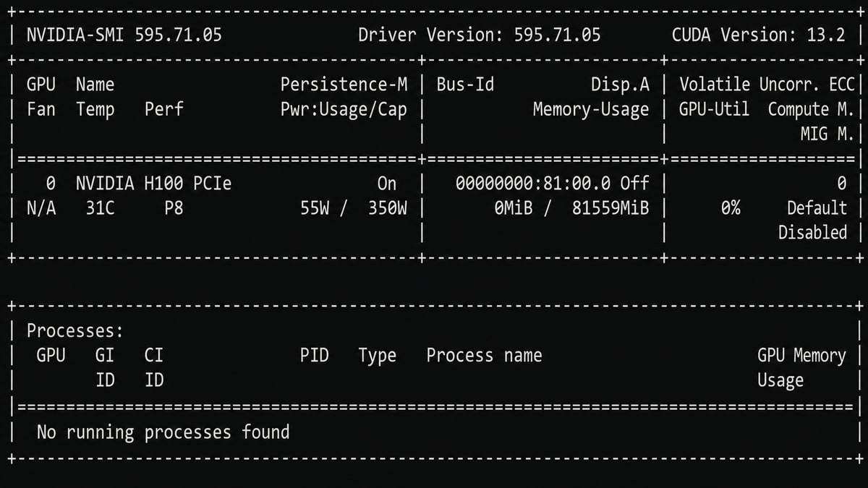Select the uncorrected ECC count "0"
The height and width of the screenshot is (488, 868).
(x=841, y=184)
